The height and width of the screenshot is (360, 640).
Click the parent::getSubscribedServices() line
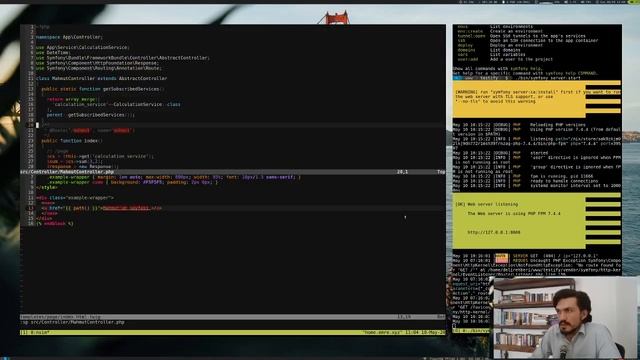click(x=91, y=115)
